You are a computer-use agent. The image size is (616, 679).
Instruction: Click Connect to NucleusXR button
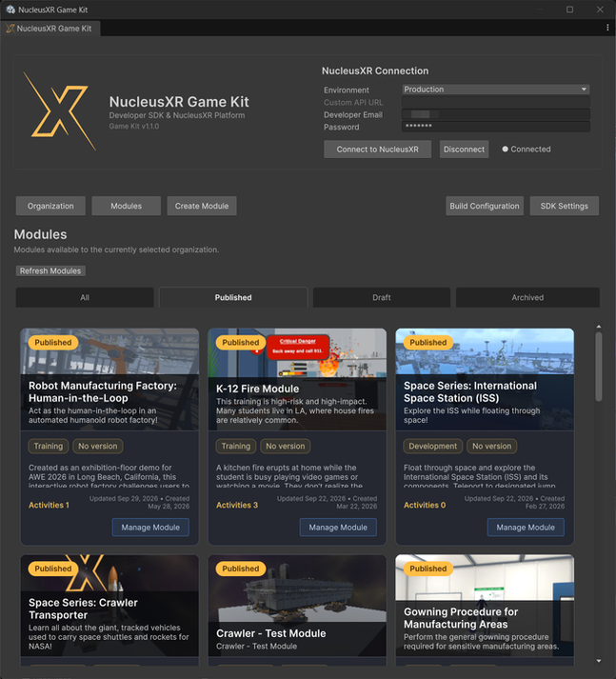377,149
